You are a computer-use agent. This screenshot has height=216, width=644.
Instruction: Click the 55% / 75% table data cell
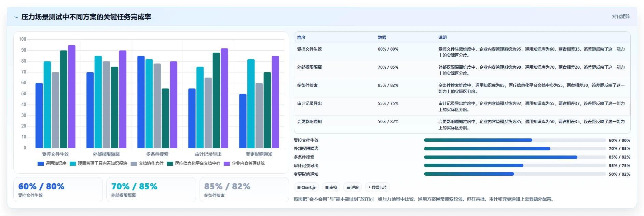(388, 104)
